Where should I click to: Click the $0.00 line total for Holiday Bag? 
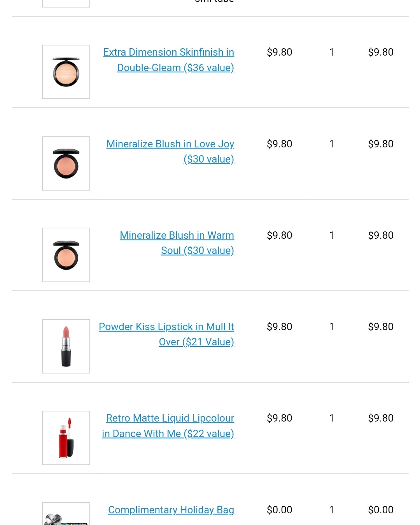[x=381, y=509]
